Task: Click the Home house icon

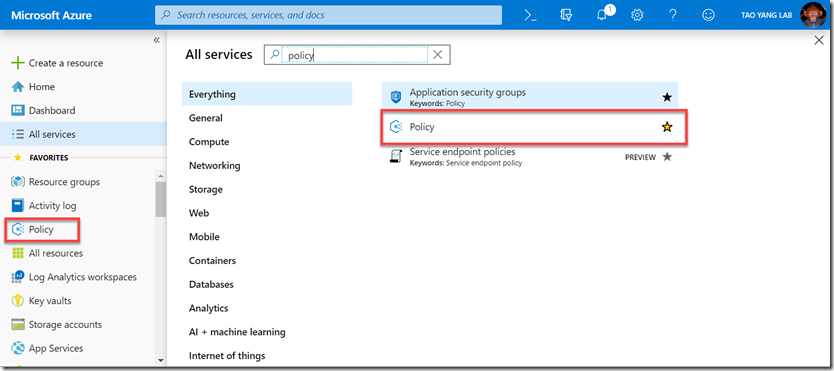Action: click(x=18, y=87)
